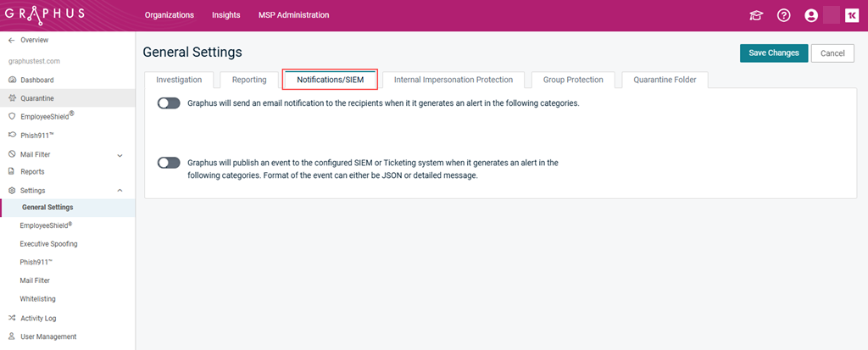Viewport: 868px width, 350px height.
Task: Enable email notification alerts toggle
Action: point(169,103)
